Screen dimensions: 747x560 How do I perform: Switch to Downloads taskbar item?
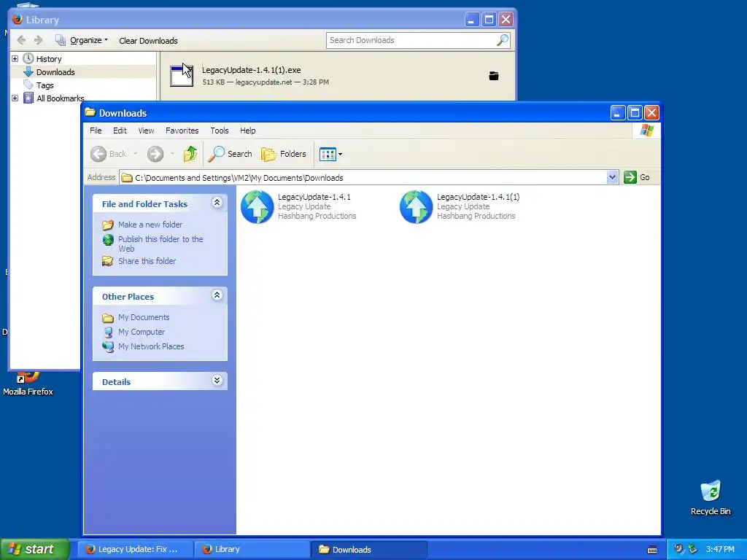tap(368, 550)
